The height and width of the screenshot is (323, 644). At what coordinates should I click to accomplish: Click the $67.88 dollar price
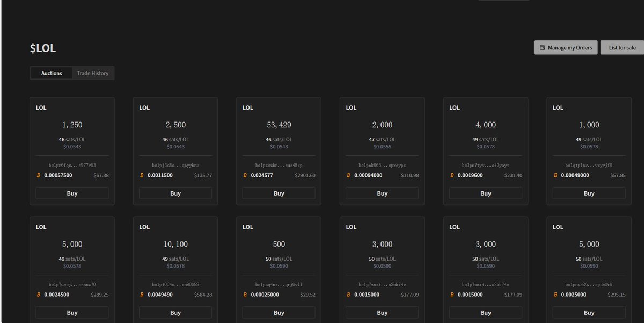click(x=101, y=175)
